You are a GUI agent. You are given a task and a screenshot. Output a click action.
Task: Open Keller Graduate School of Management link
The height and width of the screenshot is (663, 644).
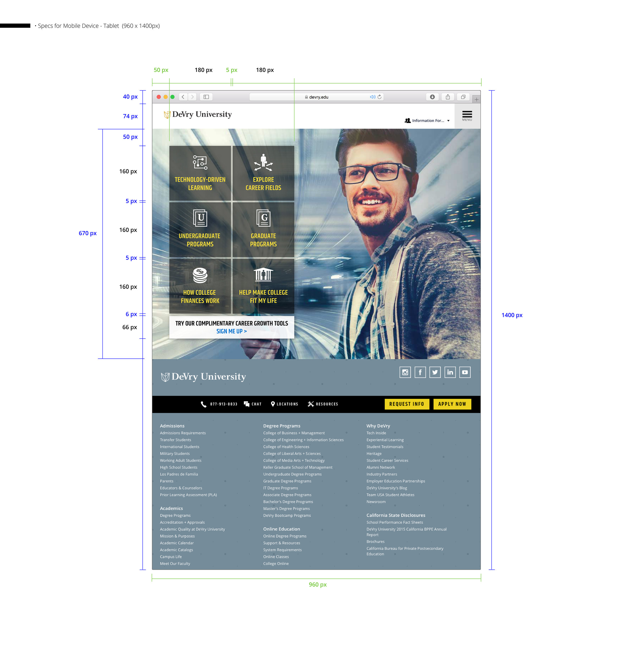coord(298,467)
